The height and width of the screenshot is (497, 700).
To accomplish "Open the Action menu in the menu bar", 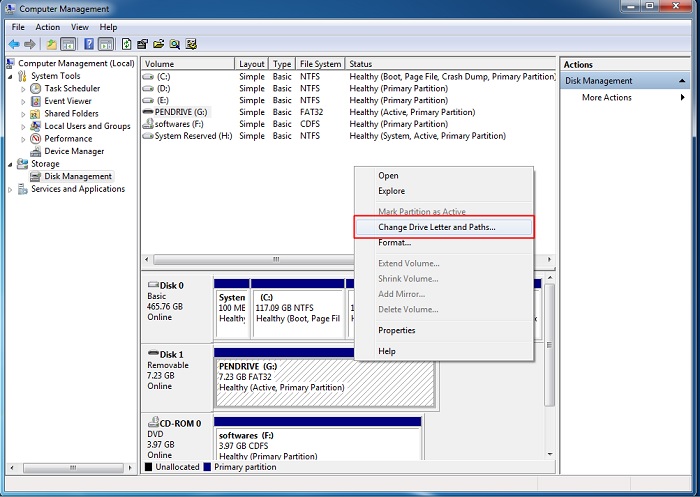I will [x=48, y=27].
